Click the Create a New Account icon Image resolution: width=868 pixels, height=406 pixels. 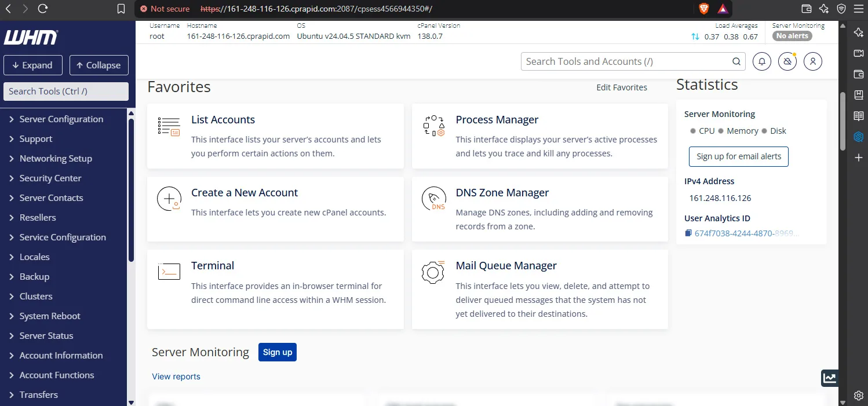[169, 199]
